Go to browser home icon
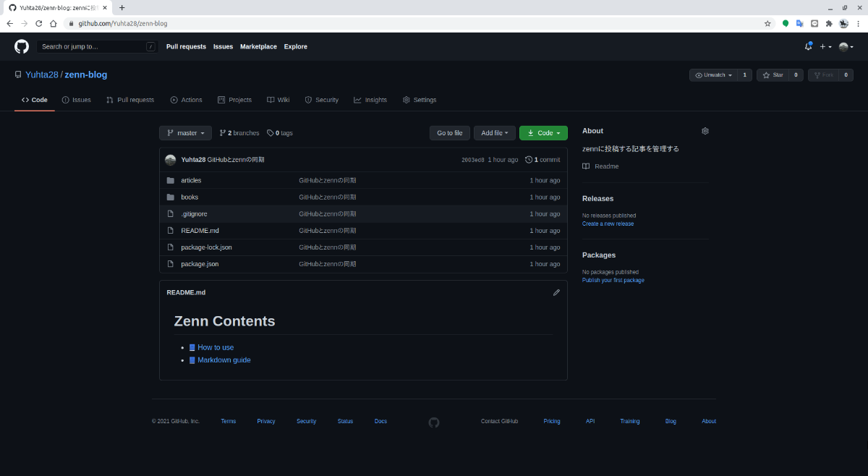Viewport: 868px width, 476px height. pyautogui.click(x=53, y=23)
